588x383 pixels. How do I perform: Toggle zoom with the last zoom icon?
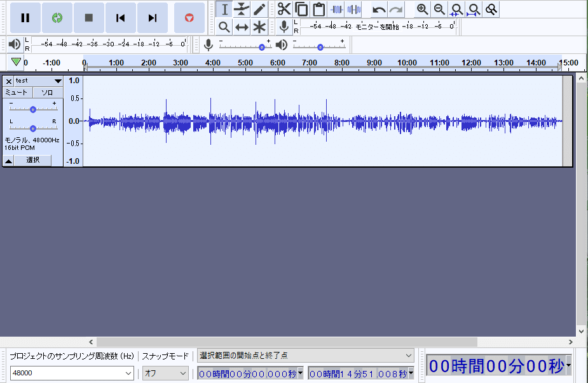pos(491,10)
